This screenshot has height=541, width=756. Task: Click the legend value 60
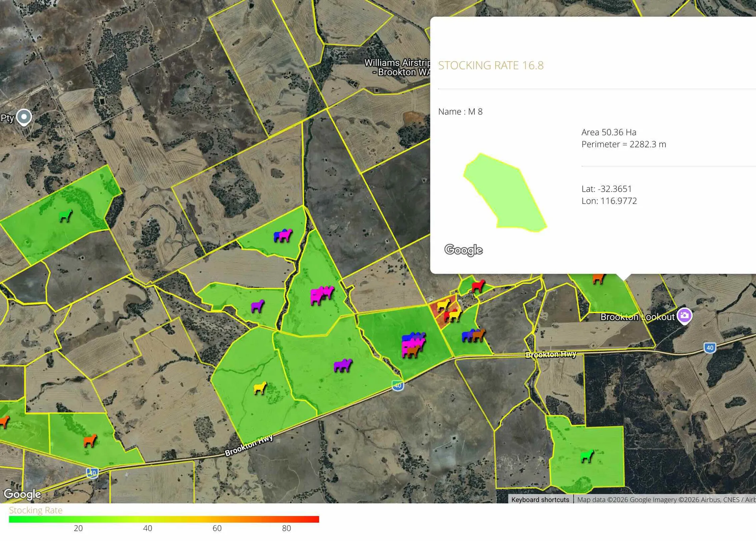[x=217, y=528]
